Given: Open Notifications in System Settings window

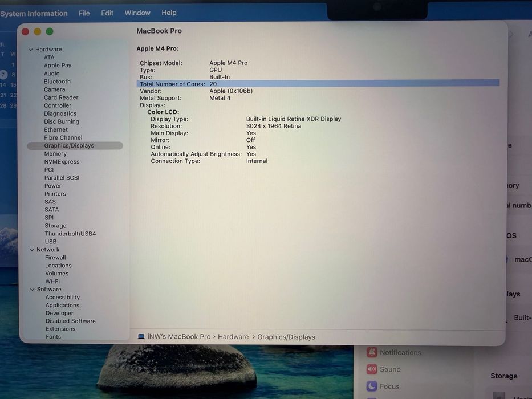Looking at the screenshot, I should coord(393,352).
